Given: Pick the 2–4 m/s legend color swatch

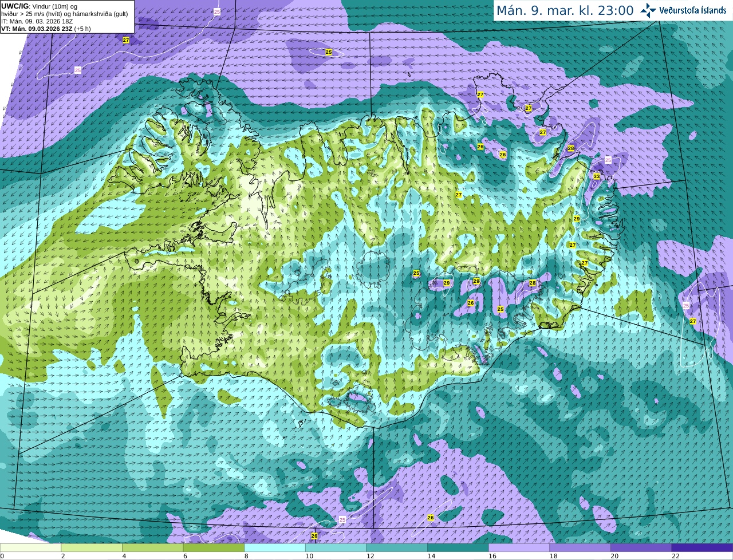Looking at the screenshot, I should click(x=92, y=547).
